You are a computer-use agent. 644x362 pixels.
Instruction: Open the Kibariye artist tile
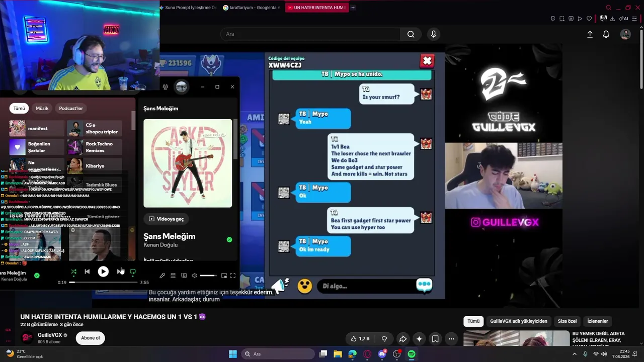coord(95,166)
